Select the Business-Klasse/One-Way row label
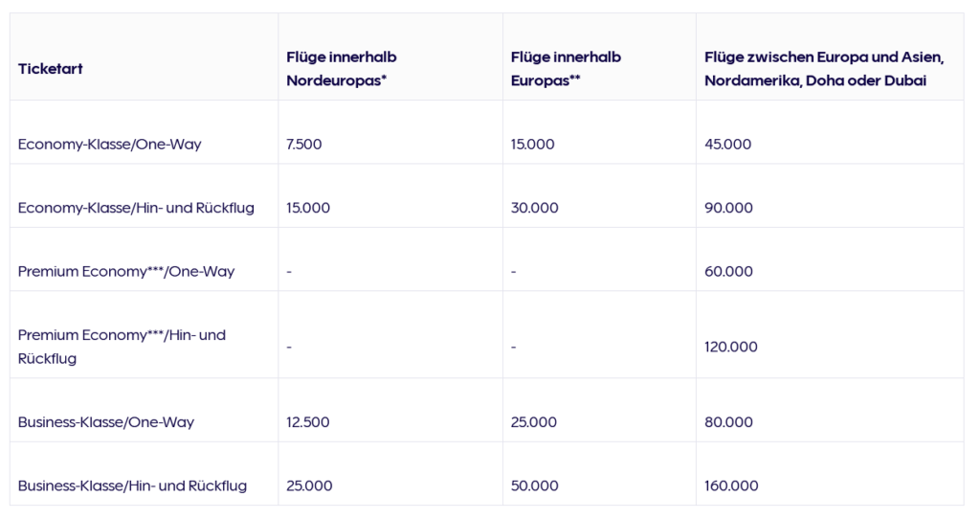This screenshot has height=519, width=980. pyautogui.click(x=106, y=422)
